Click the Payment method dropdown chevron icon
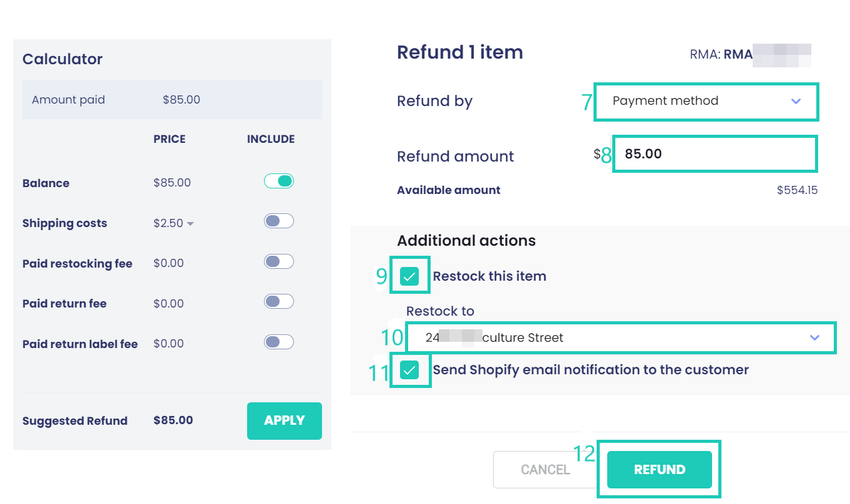Viewport: 850px width, 504px height. (797, 101)
